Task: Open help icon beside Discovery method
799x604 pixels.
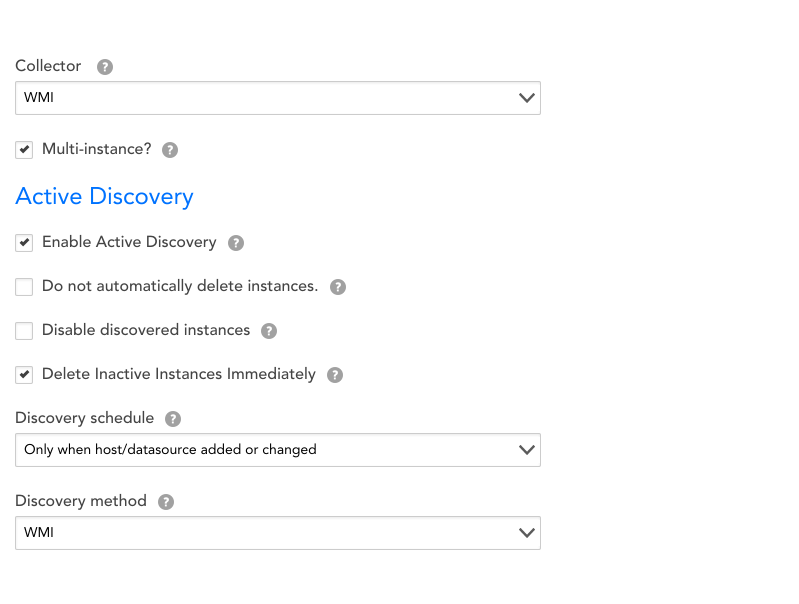Action: tap(166, 502)
